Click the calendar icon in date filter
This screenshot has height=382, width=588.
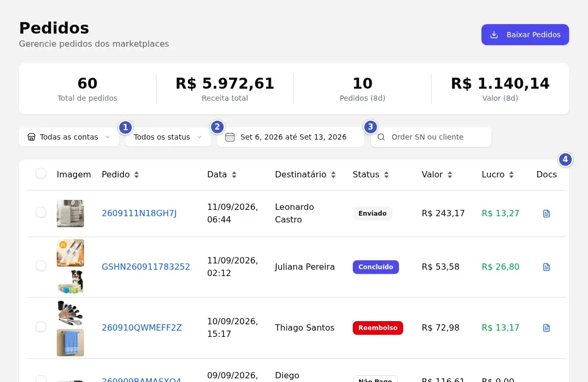pos(230,137)
